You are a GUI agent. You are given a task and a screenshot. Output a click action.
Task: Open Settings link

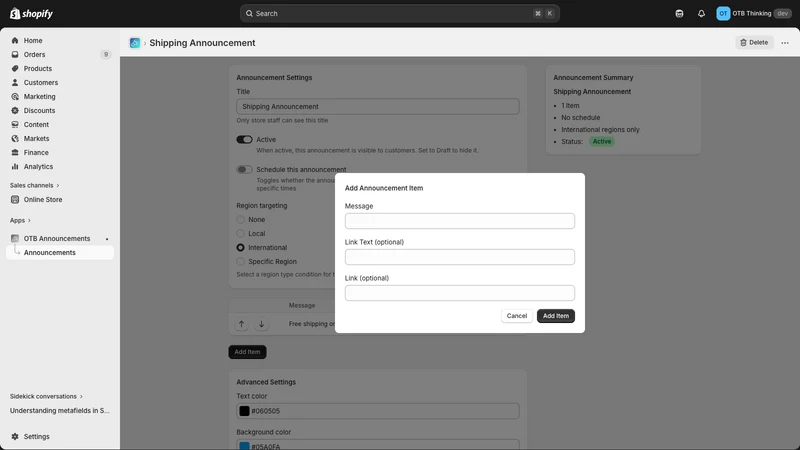[37, 437]
